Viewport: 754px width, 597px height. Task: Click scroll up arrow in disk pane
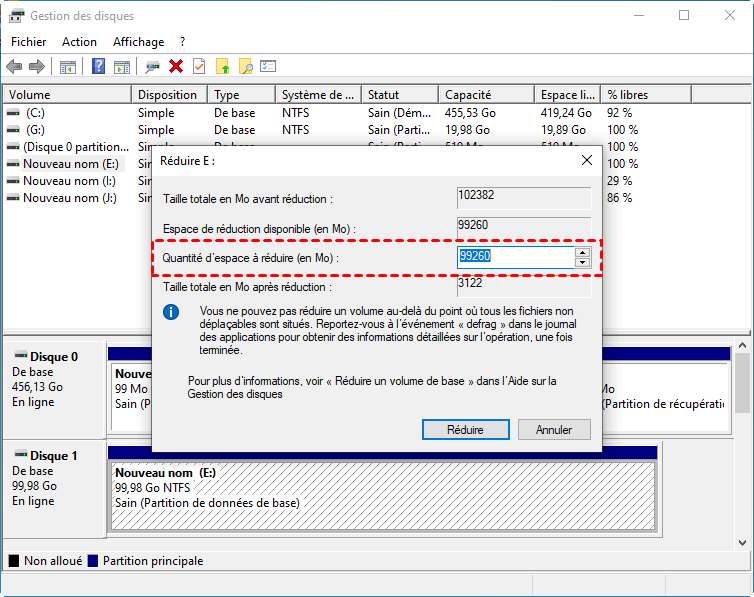(742, 346)
